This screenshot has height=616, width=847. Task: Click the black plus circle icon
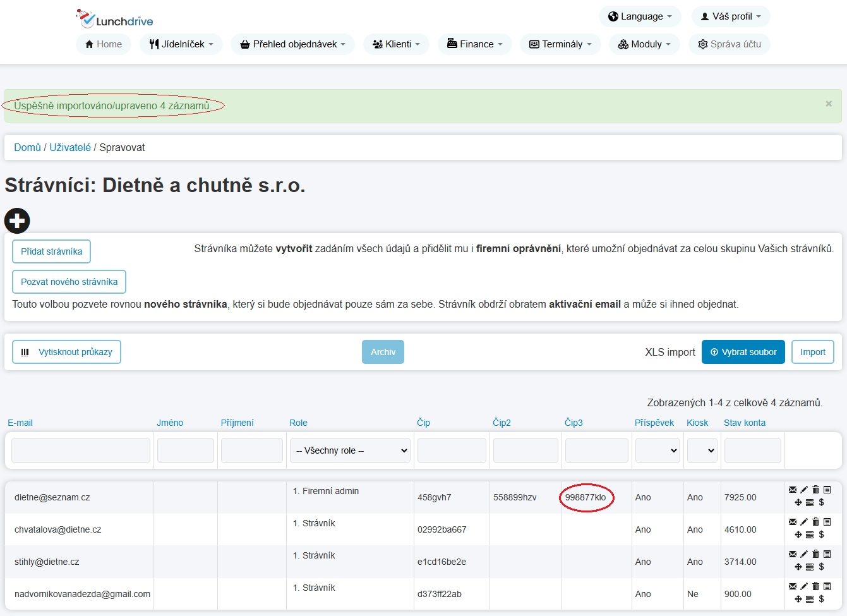(17, 220)
